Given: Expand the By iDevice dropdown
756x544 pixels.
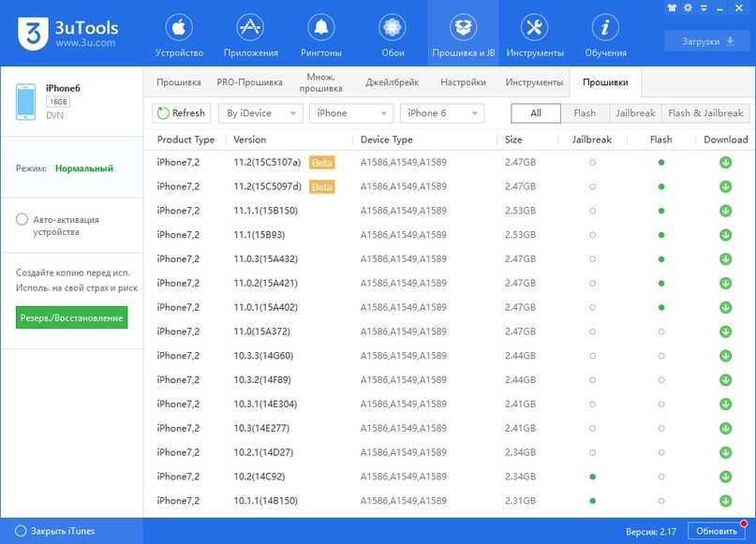Looking at the screenshot, I should 260,113.
